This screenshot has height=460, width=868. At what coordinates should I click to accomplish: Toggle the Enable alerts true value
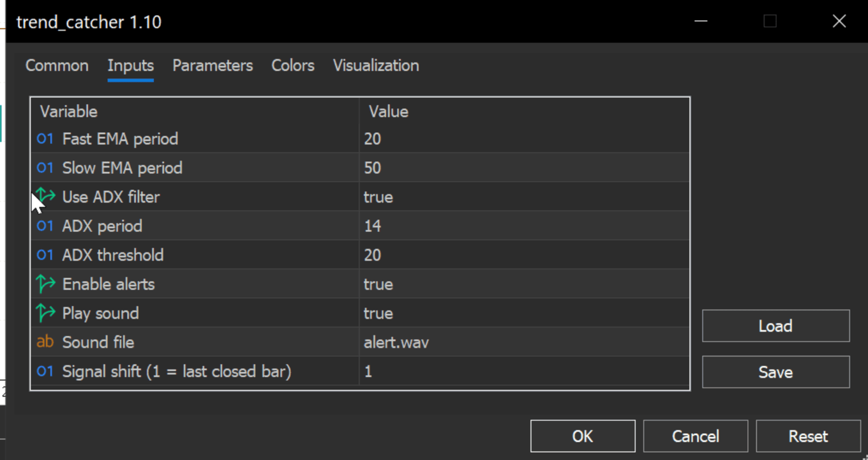point(378,284)
